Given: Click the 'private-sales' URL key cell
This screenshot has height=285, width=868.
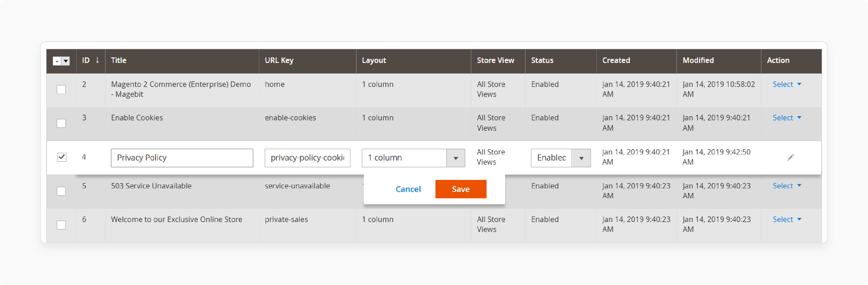Looking at the screenshot, I should pos(286,219).
